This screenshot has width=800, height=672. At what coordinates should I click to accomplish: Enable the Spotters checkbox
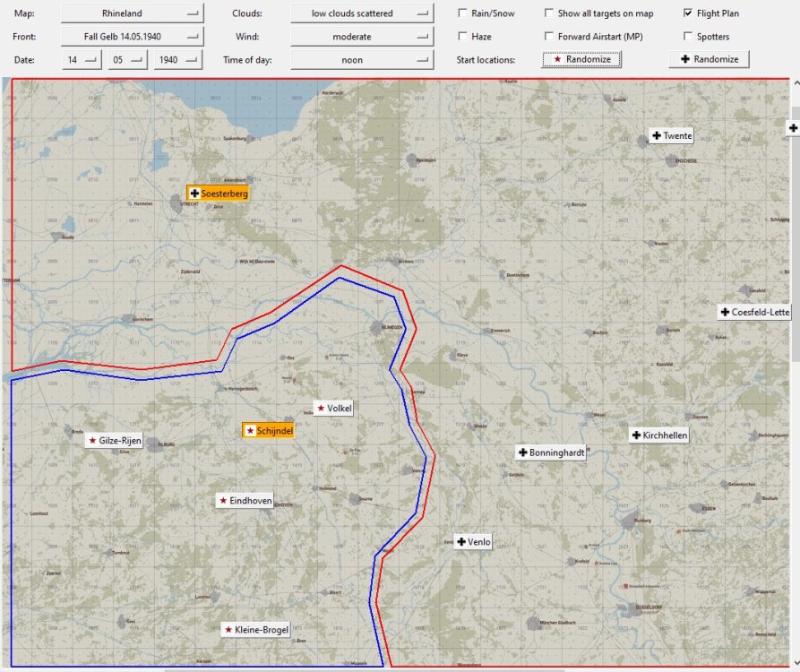pos(688,36)
